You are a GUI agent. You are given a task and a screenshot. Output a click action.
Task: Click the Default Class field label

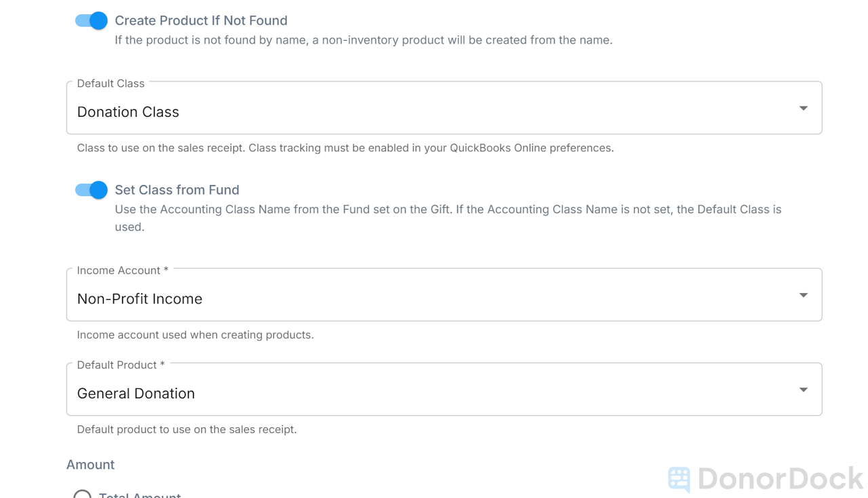click(x=110, y=83)
